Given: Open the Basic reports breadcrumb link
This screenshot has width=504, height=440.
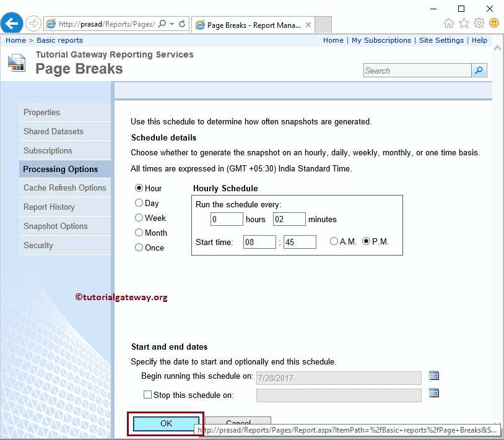Looking at the screenshot, I should 60,40.
